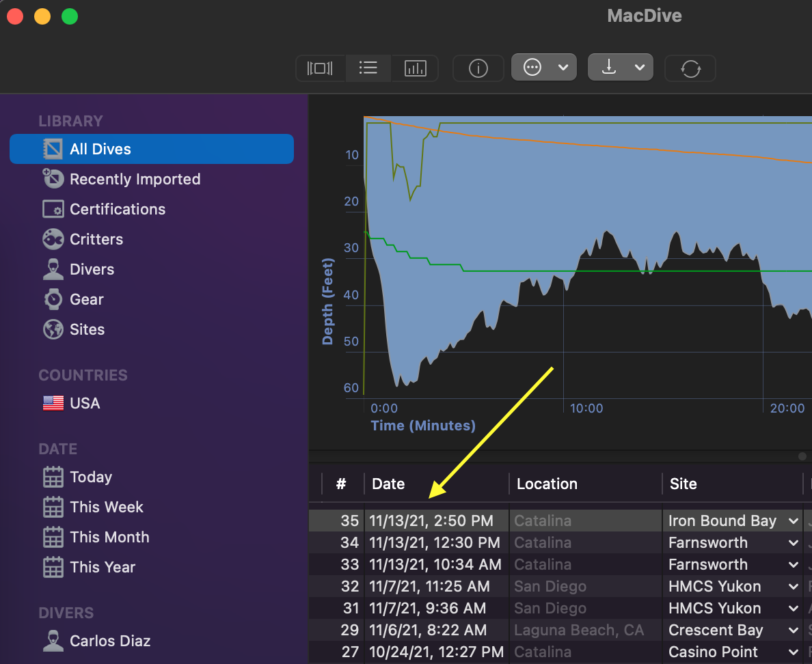Open the ellipsis actions dropdown menu
812x664 pixels.
tap(544, 68)
